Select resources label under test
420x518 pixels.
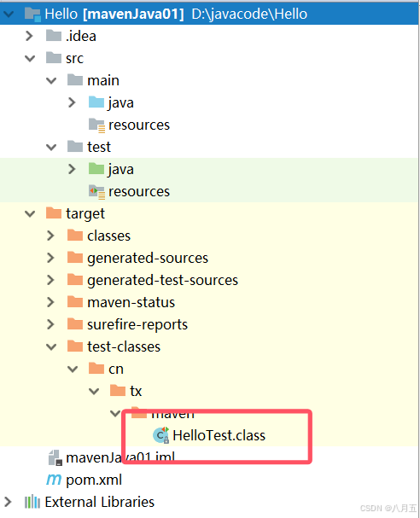(139, 192)
